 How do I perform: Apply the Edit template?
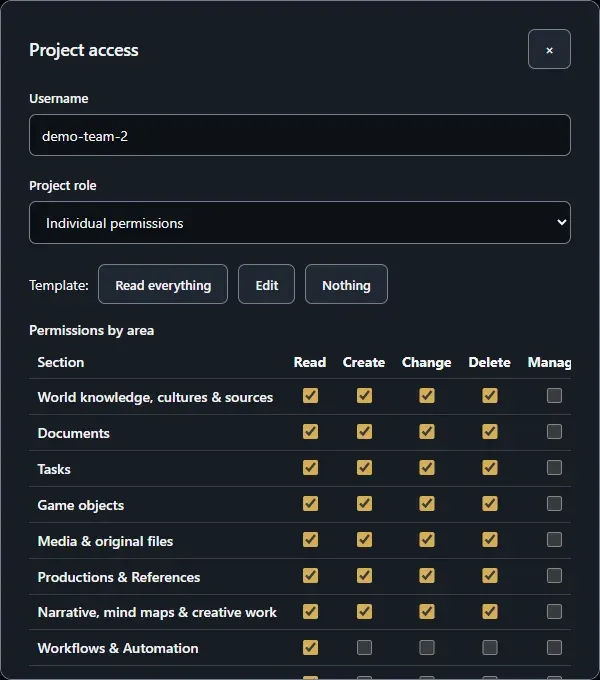pos(266,284)
